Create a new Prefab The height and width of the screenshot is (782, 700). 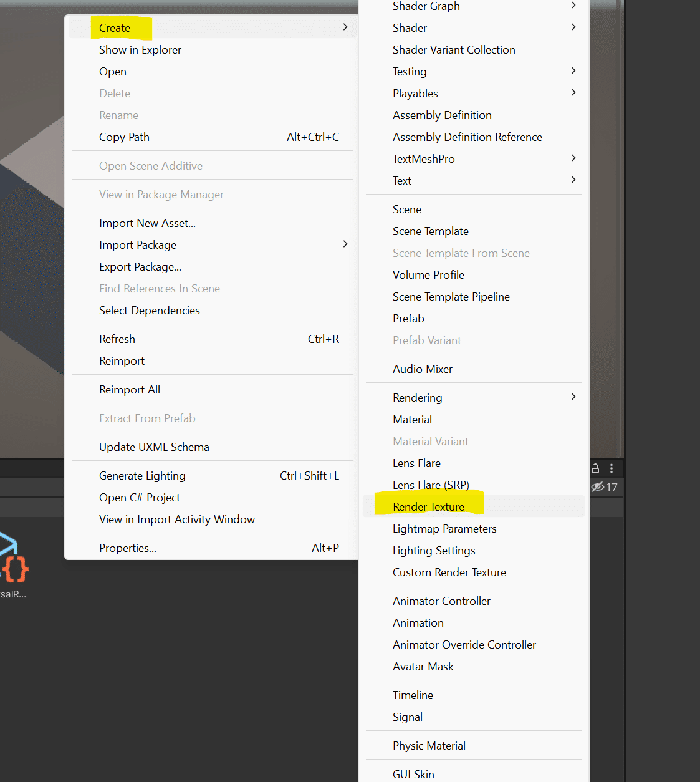(x=474, y=319)
